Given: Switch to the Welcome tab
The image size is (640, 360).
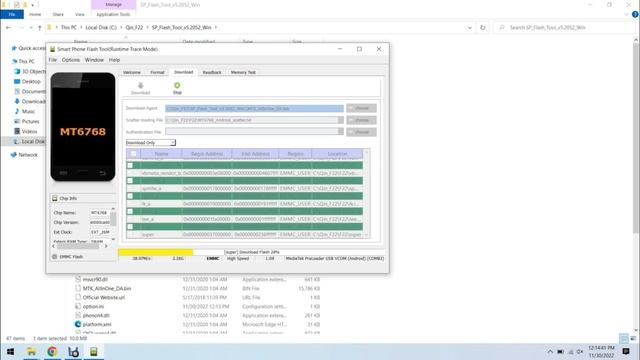Looking at the screenshot, I should coord(132,72).
